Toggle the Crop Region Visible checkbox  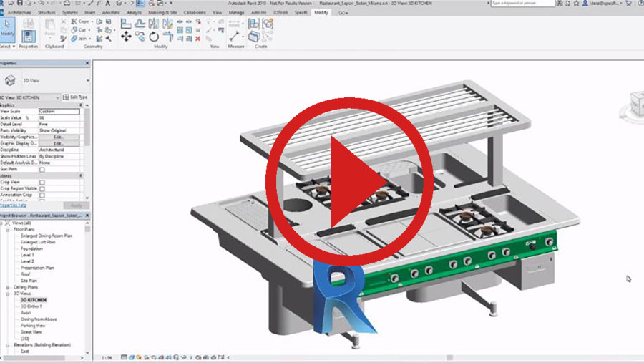point(42,189)
